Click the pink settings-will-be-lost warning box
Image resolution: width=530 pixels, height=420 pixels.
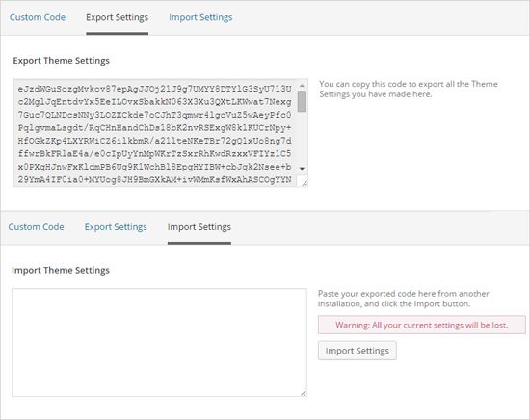pos(422,325)
